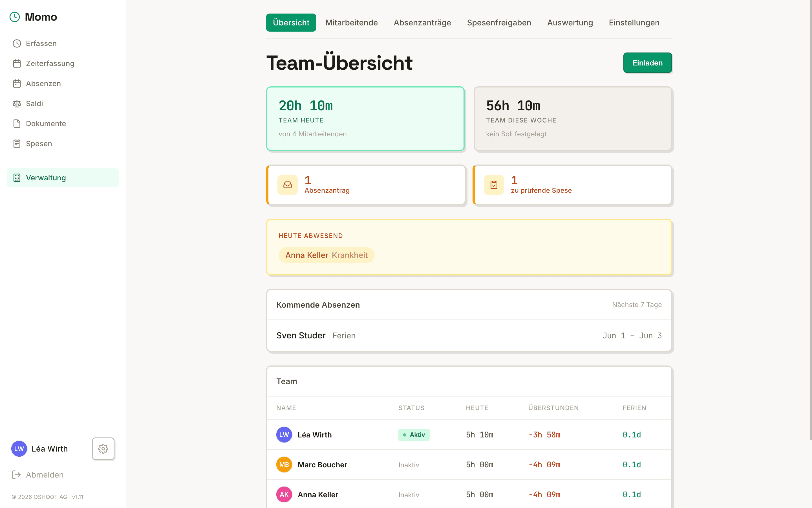Click the Zeiterfassung calendar icon

pos(17,63)
